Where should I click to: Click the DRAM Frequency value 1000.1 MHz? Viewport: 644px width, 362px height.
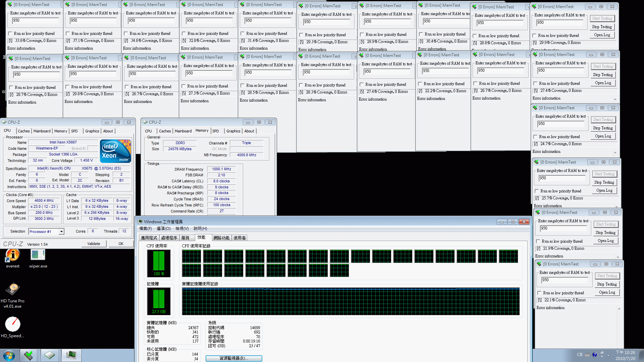point(221,169)
